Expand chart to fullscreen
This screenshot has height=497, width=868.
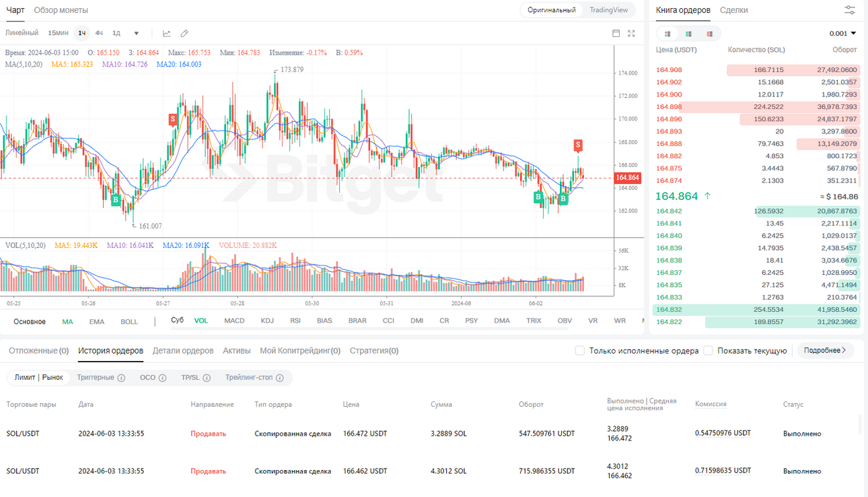click(631, 33)
